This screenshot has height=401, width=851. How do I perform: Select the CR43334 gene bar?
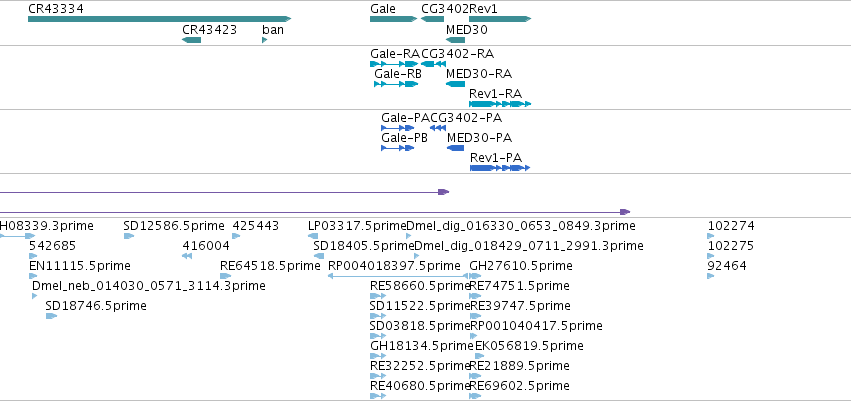pyautogui.click(x=160, y=19)
